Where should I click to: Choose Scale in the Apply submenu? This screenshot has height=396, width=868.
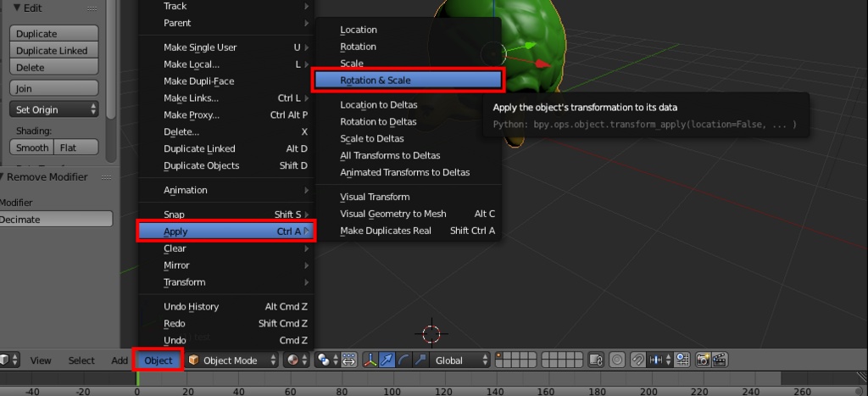point(408,64)
